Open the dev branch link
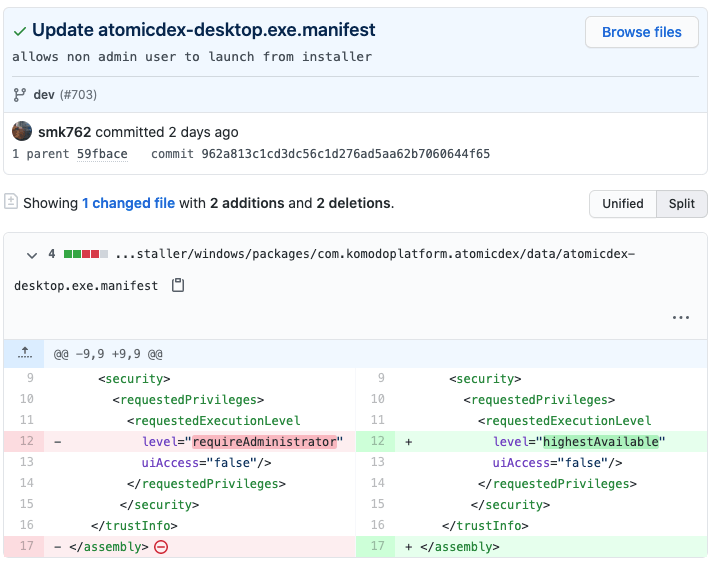 point(44,95)
